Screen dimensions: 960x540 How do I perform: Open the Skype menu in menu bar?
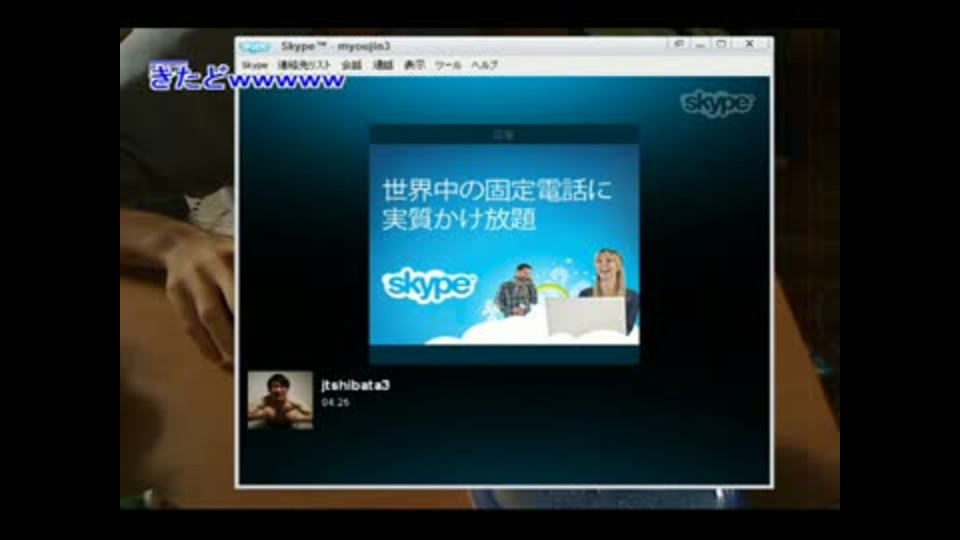click(x=254, y=65)
